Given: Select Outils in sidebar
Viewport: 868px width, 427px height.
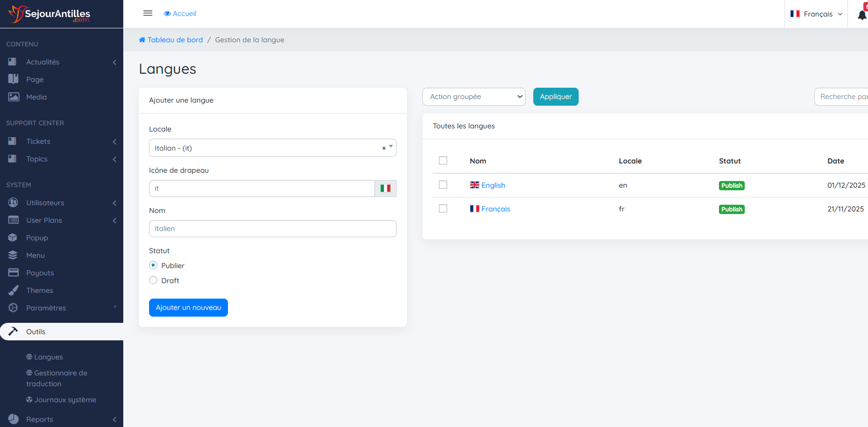Looking at the screenshot, I should [x=61, y=332].
